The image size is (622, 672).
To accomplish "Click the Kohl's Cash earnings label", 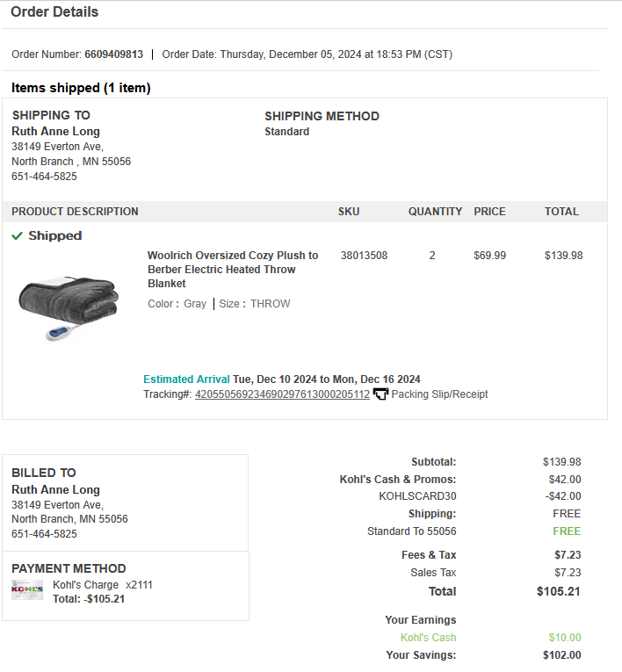I will [x=428, y=637].
